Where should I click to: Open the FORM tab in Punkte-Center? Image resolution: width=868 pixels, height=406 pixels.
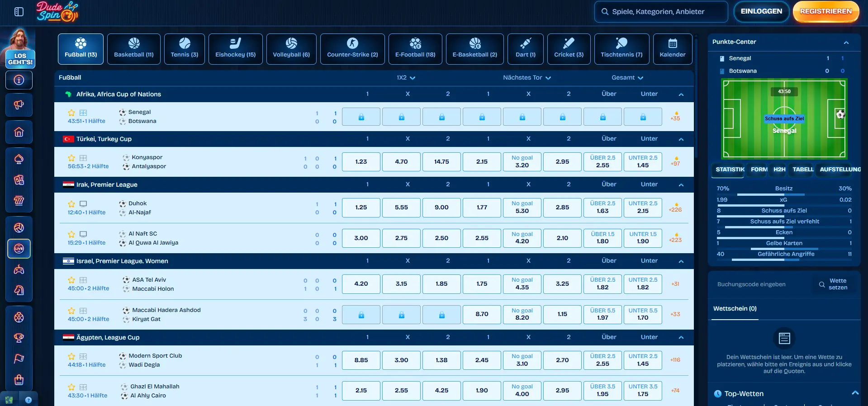[759, 170]
